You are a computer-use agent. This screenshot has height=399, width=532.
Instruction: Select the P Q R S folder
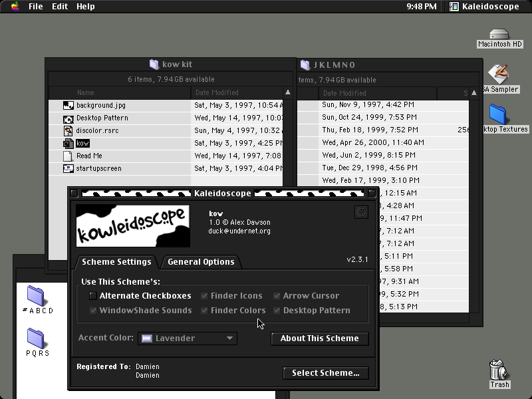[x=36, y=338]
